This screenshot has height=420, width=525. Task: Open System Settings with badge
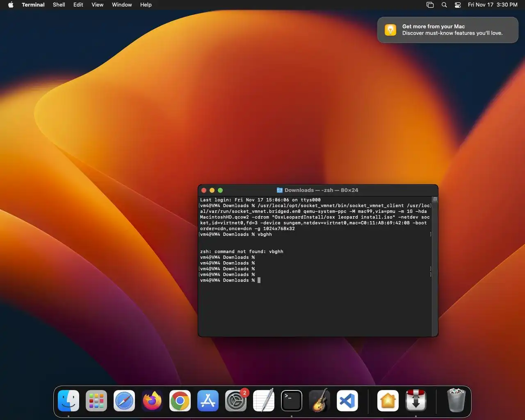click(236, 401)
